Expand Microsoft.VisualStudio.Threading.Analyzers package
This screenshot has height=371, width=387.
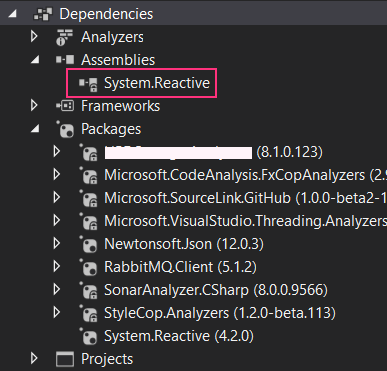(57, 220)
